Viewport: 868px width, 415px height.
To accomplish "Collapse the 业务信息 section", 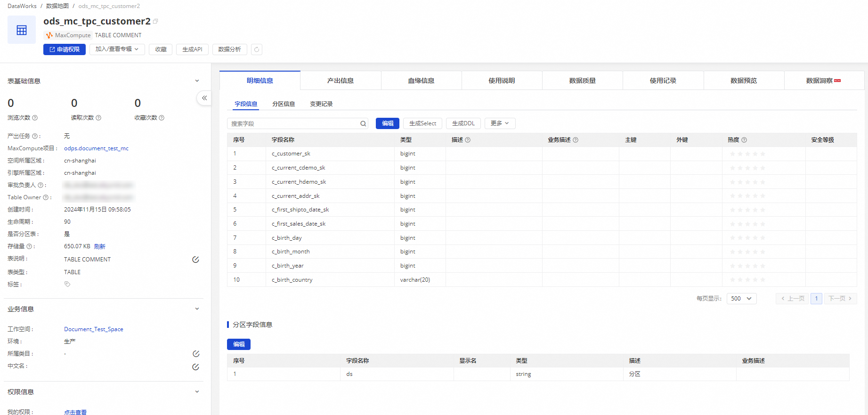I will pos(197,309).
